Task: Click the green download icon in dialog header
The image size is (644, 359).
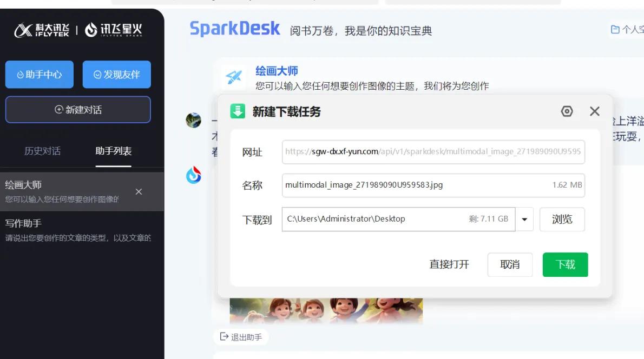Action: (238, 111)
